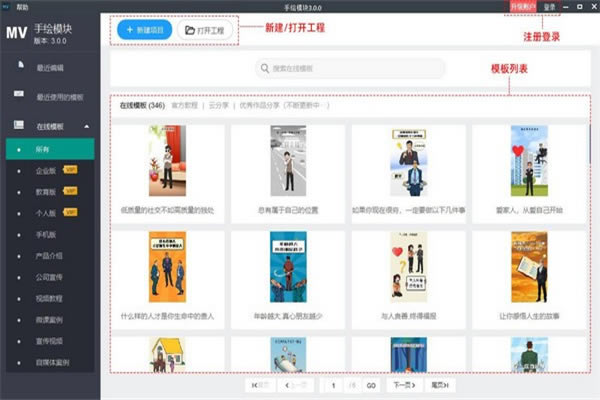Open the 如果你现在很穷 template thumbnail

(409, 162)
